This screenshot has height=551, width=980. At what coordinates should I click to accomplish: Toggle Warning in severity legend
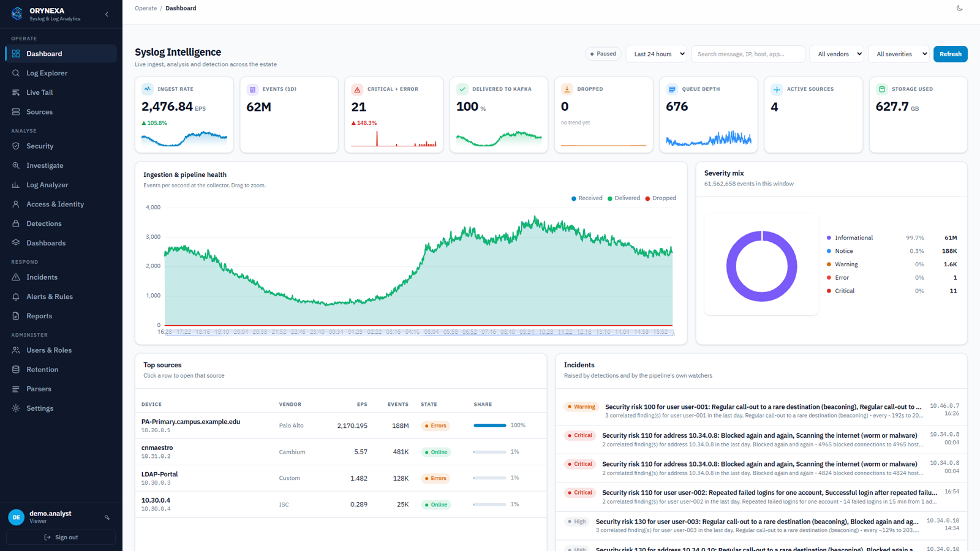coord(892,264)
